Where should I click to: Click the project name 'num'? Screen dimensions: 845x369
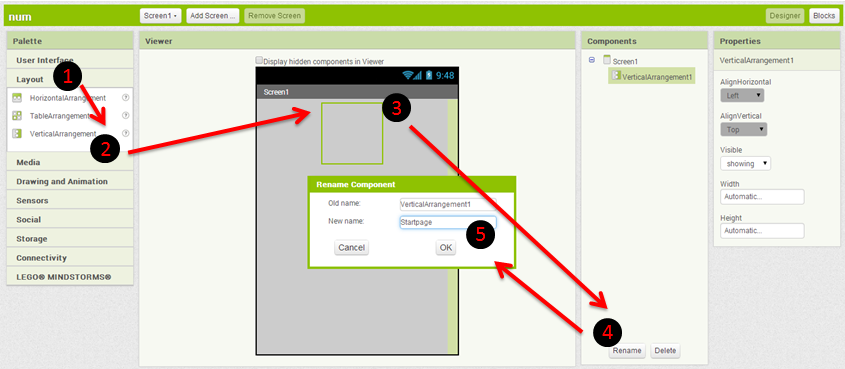20,17
